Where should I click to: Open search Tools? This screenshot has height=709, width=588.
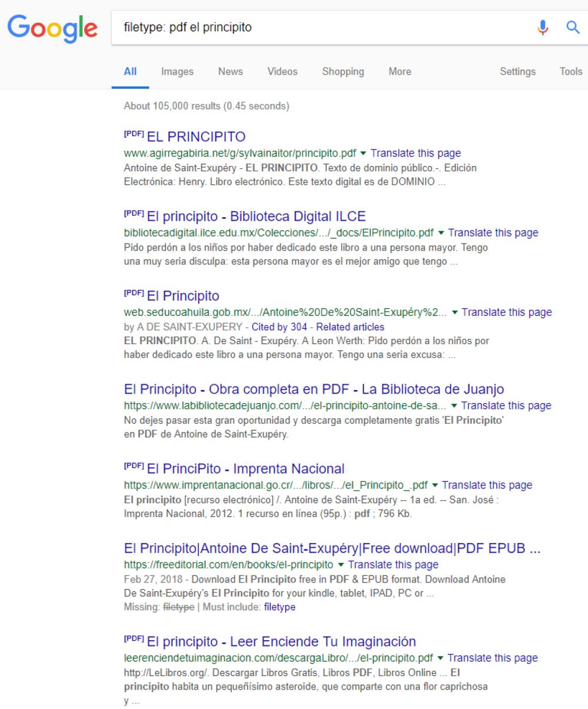click(570, 71)
